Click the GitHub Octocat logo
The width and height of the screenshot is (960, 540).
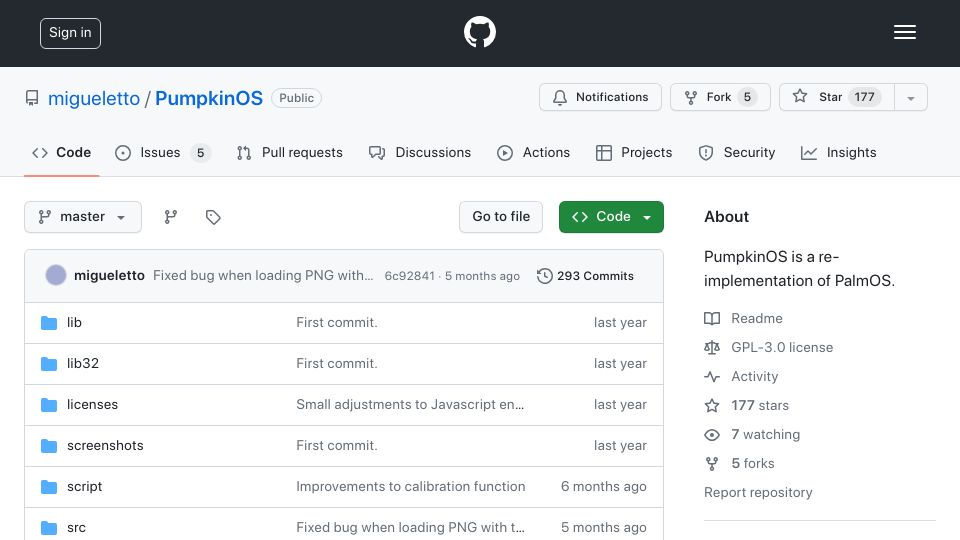pyautogui.click(x=479, y=32)
